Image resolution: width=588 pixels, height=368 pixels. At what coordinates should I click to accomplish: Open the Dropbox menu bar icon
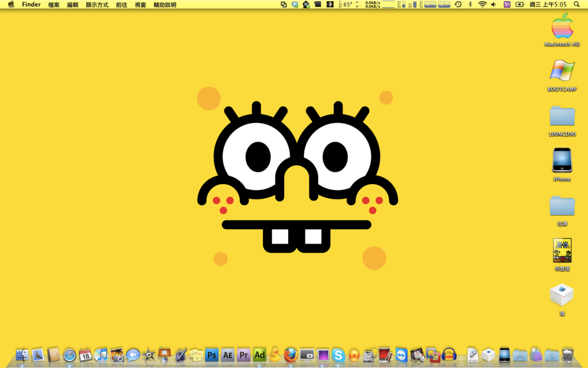click(x=295, y=5)
